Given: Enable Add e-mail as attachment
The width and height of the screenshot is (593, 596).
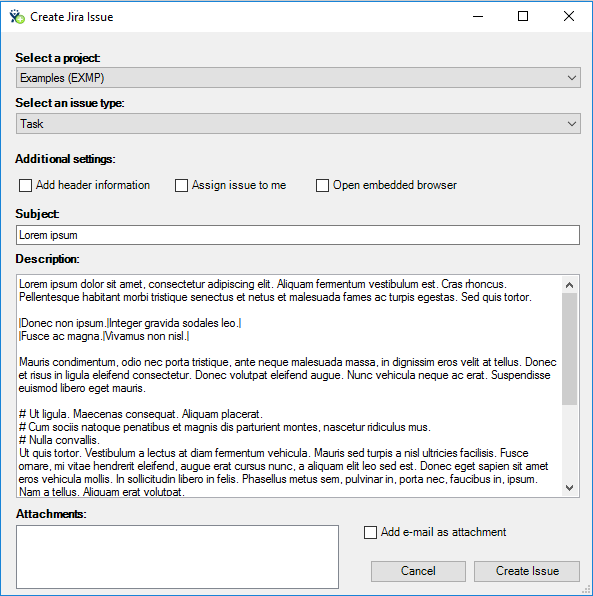Looking at the screenshot, I should (370, 533).
